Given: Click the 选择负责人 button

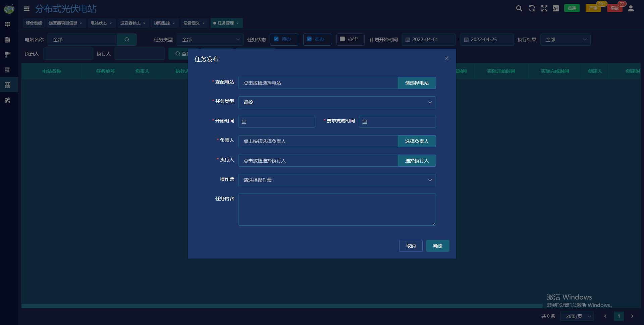Looking at the screenshot, I should [x=417, y=141].
